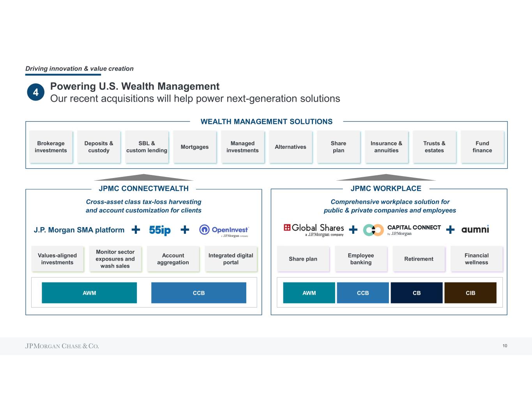Screen dimensions: 532x411
Task: Click the Managed investments tile
Action: click(242, 147)
